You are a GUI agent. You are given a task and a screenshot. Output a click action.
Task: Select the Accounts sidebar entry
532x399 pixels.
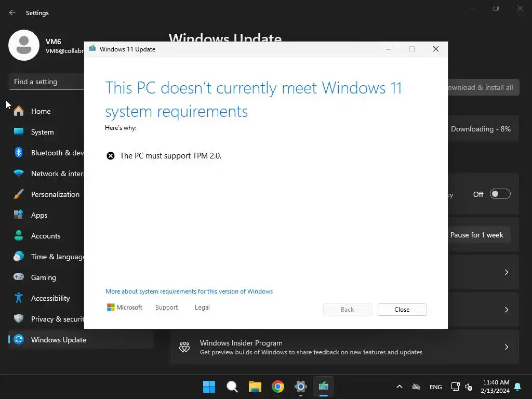46,236
